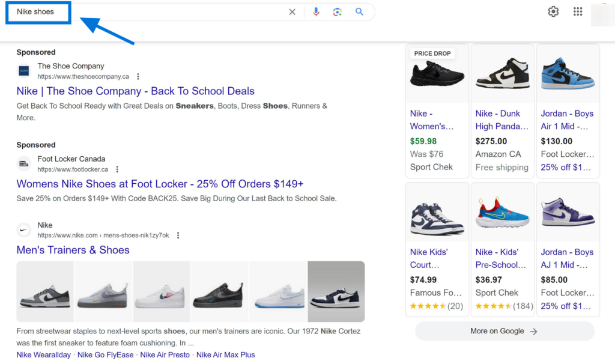The width and height of the screenshot is (615, 364).
Task: Click the black Nike Women's shoe thumbnail
Action: pos(437,73)
